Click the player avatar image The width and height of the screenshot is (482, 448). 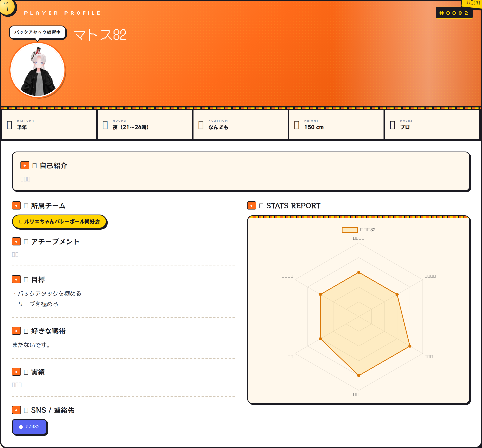[37, 70]
